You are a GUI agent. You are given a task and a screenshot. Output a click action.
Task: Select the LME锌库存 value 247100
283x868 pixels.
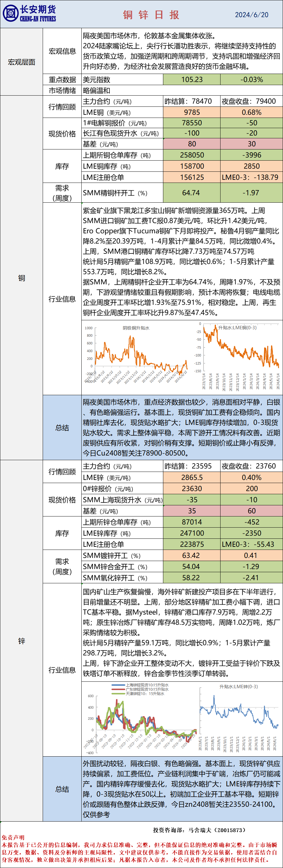pos(192,533)
